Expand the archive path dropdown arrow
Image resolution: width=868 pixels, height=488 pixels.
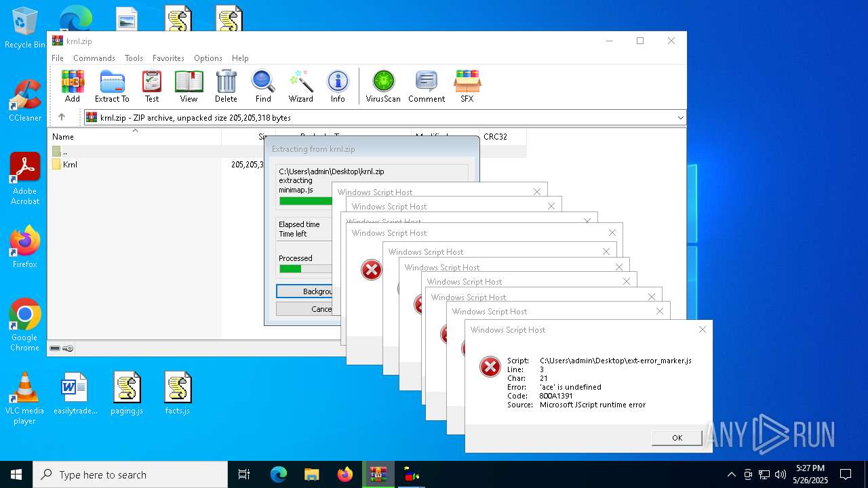680,118
